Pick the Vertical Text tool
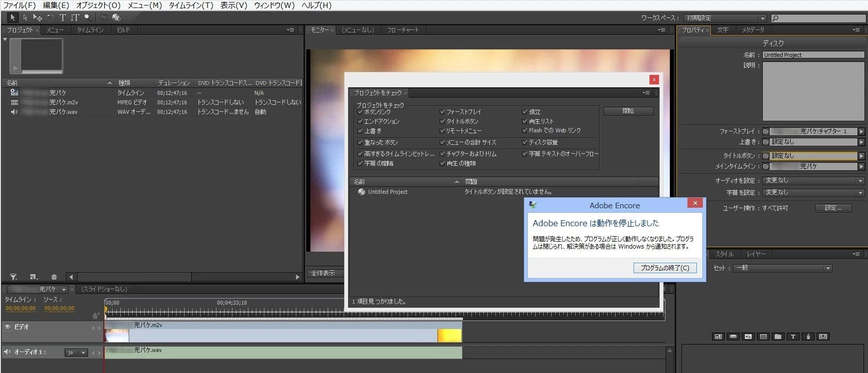 (75, 17)
